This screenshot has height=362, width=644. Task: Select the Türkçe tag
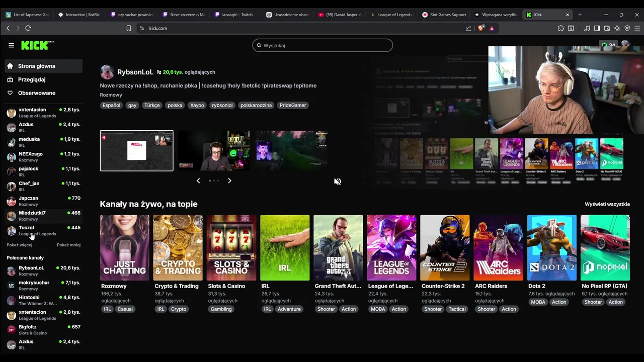[x=152, y=105]
